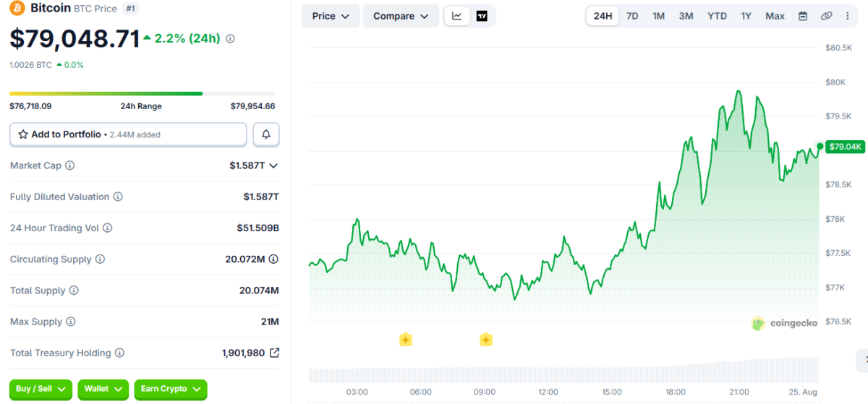Viewport: 868px width, 404px height.
Task: Open external link icon next to 1,901,980
Action: pyautogui.click(x=274, y=353)
